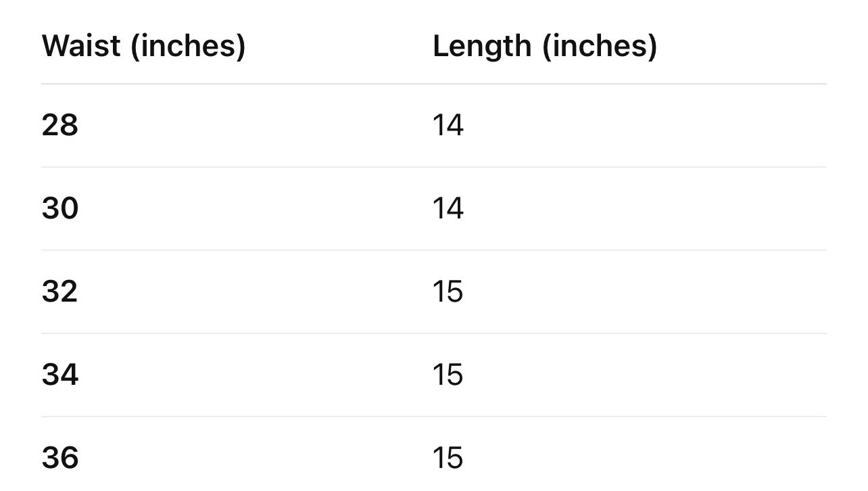The width and height of the screenshot is (868, 491).
Task: Click the word "Length" in the header
Action: 482,46
